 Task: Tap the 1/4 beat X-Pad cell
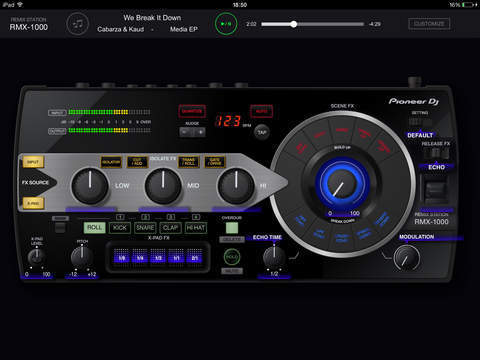[x=140, y=257]
